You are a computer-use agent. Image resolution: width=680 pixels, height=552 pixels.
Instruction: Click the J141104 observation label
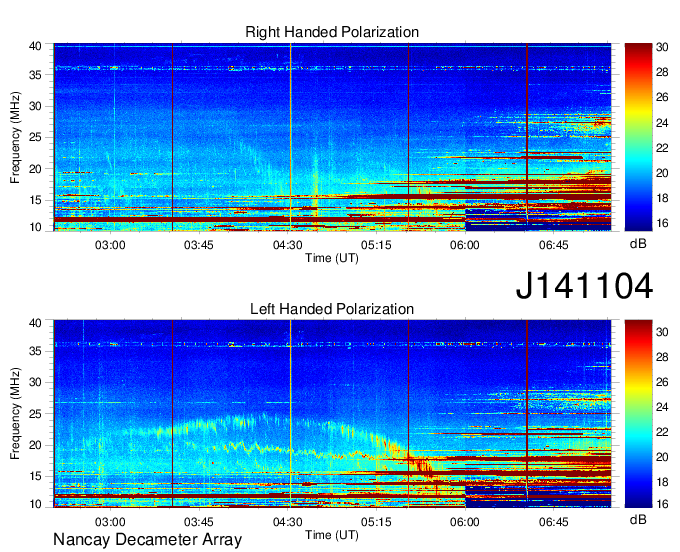pos(584,286)
